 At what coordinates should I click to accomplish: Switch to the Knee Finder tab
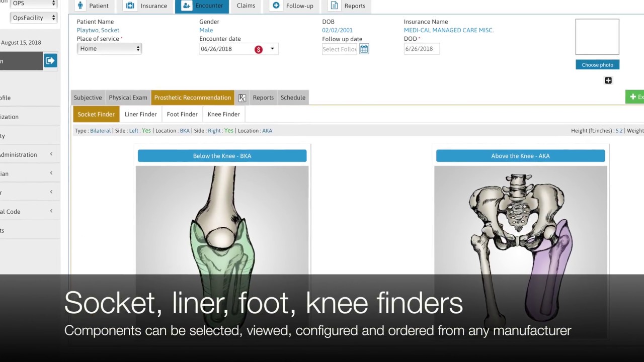(x=224, y=114)
